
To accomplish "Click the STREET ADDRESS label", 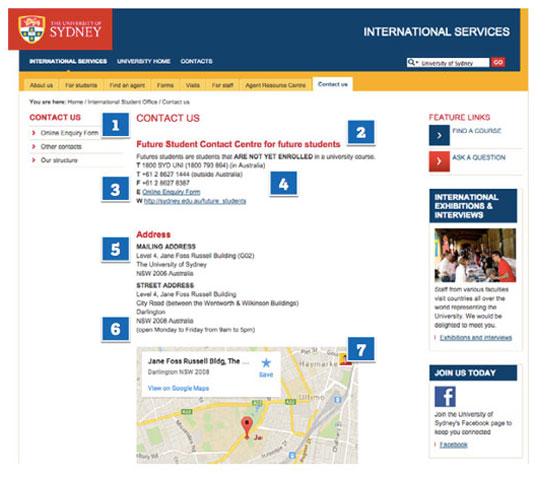I will tap(165, 285).
